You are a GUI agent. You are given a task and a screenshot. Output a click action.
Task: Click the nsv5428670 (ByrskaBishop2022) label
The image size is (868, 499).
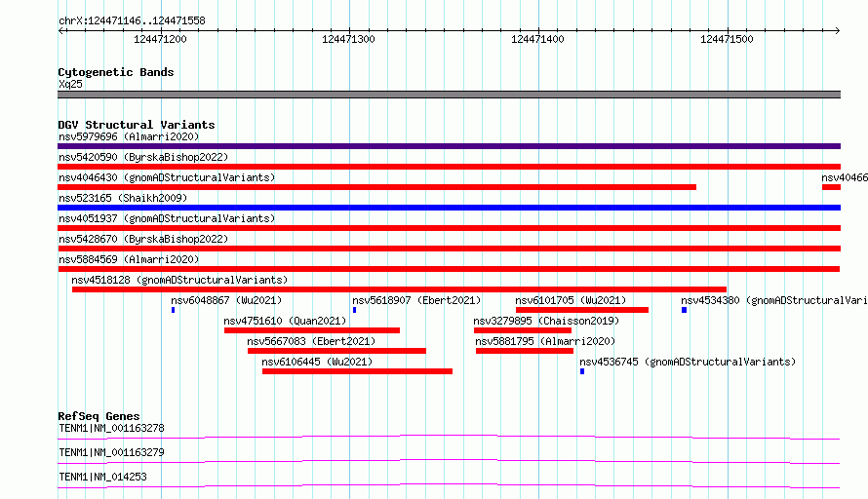coord(143,239)
